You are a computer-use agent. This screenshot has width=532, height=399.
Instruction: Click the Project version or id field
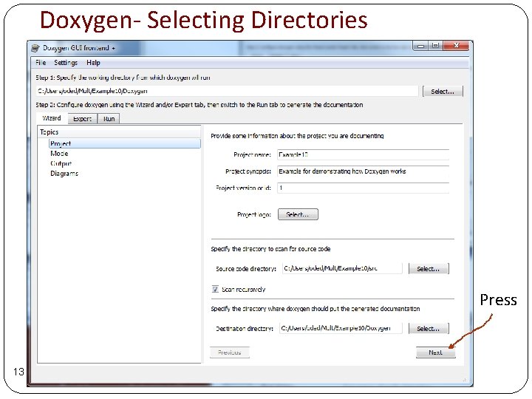(x=363, y=188)
